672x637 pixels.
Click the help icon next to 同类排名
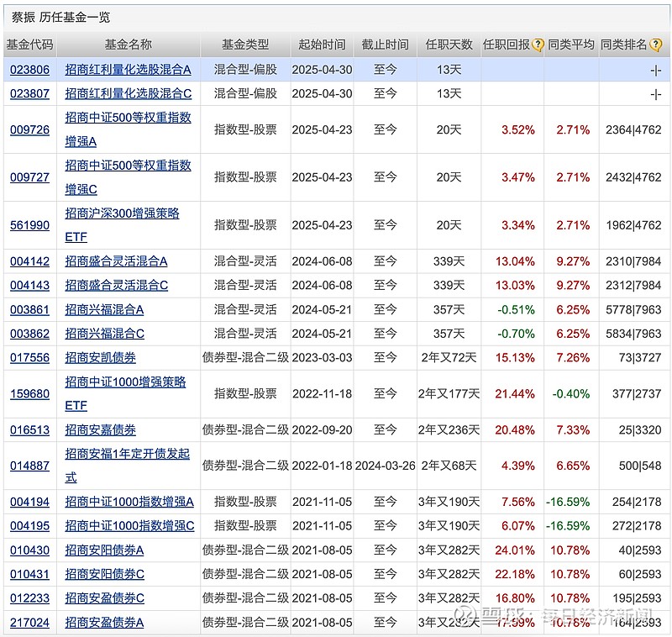point(655,45)
